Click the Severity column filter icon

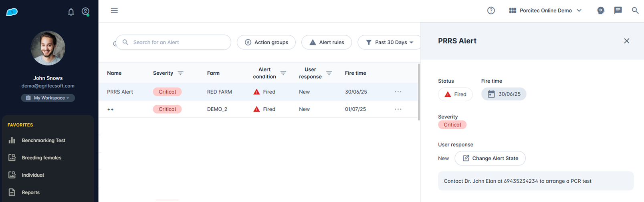[x=180, y=73]
